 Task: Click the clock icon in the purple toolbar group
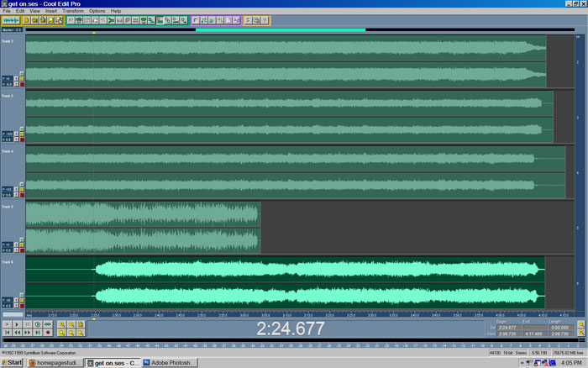tap(228, 20)
